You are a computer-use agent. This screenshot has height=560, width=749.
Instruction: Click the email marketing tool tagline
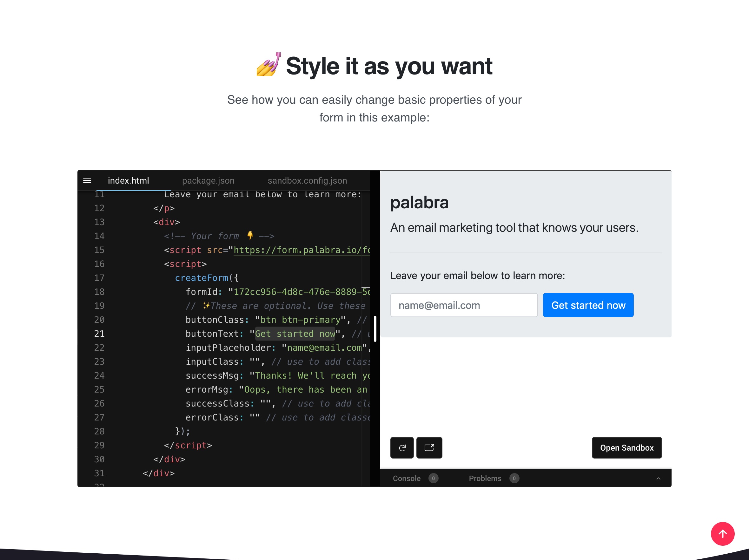(x=514, y=228)
